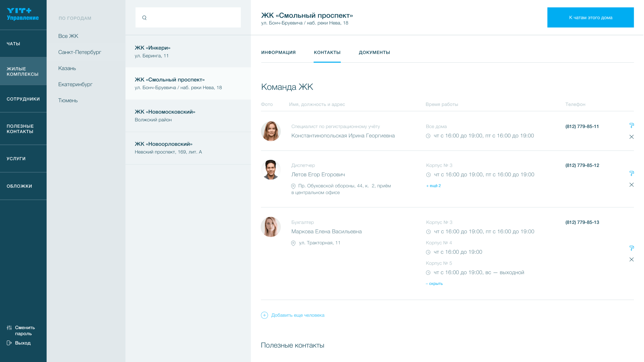644x362 pixels.
Task: Switch to the Информация tab
Action: 278,52
